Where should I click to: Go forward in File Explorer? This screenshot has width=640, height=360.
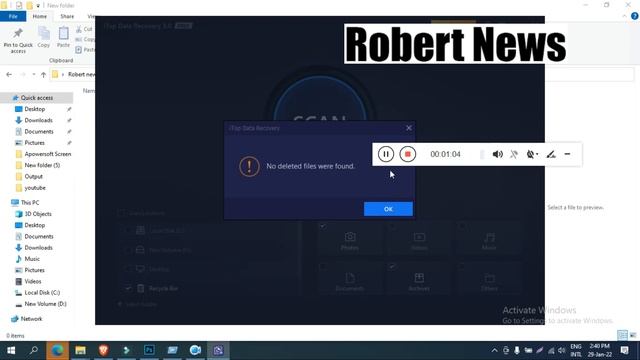[x=23, y=75]
